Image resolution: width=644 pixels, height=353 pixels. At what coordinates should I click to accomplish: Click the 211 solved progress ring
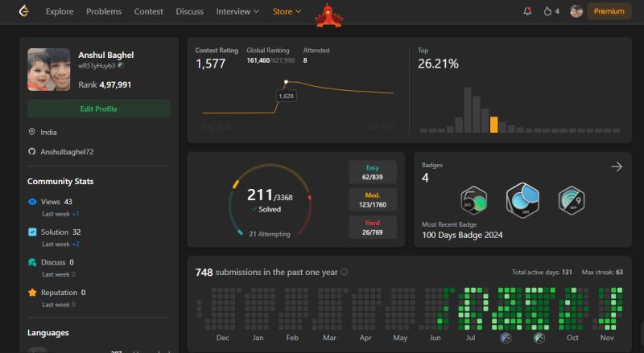point(270,200)
